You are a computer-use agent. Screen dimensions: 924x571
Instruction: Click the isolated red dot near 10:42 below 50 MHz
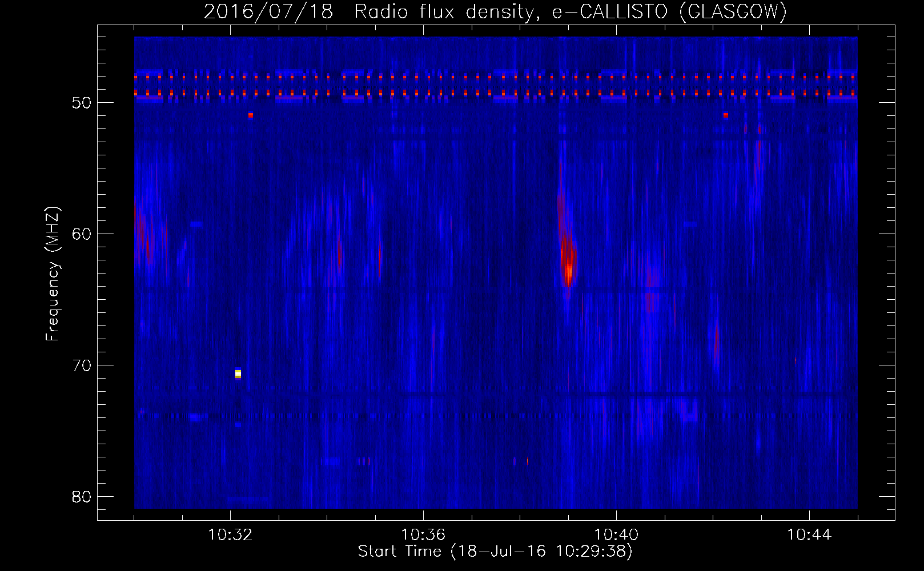(726, 115)
